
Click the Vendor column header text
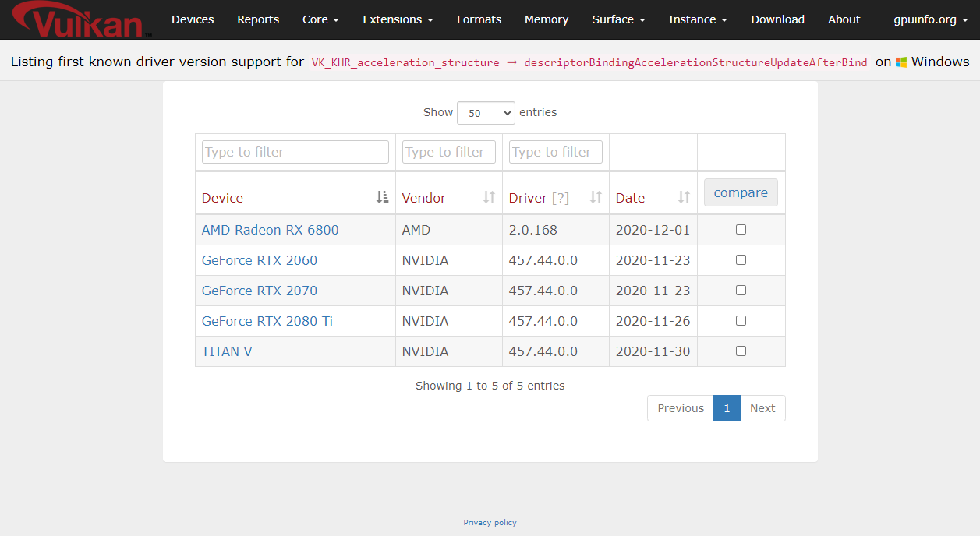coord(424,198)
